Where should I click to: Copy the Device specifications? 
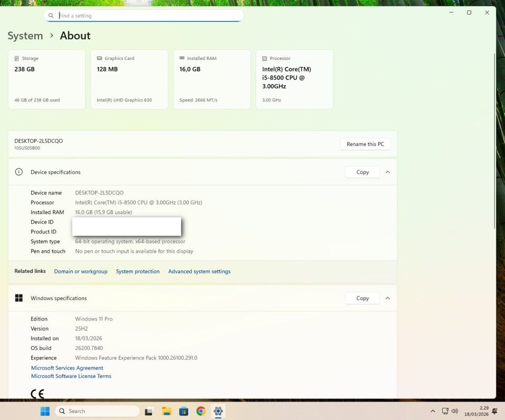(x=362, y=172)
